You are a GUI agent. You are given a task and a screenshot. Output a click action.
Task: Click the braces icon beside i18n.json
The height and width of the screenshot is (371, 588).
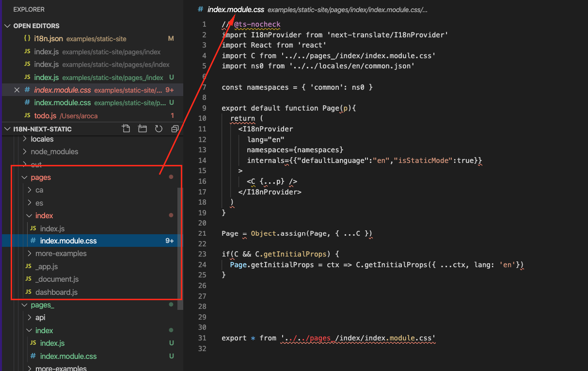pyautogui.click(x=28, y=39)
